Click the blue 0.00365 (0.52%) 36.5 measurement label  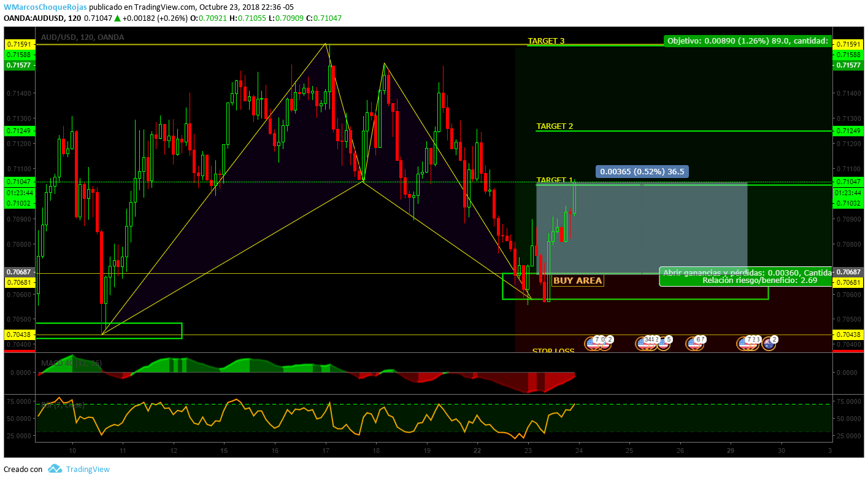[642, 172]
